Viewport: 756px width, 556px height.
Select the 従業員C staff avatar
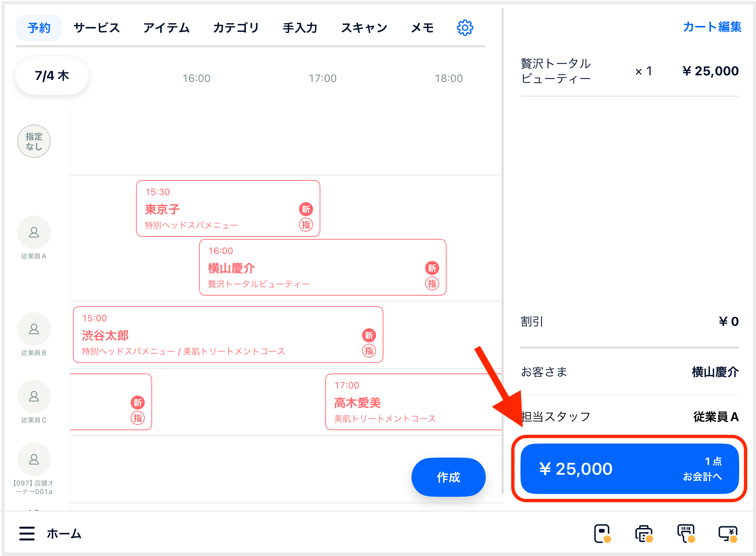coord(34,396)
